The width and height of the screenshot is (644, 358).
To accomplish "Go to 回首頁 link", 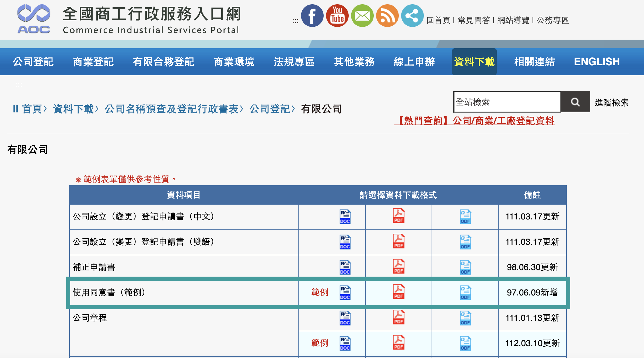I will pyautogui.click(x=439, y=20).
